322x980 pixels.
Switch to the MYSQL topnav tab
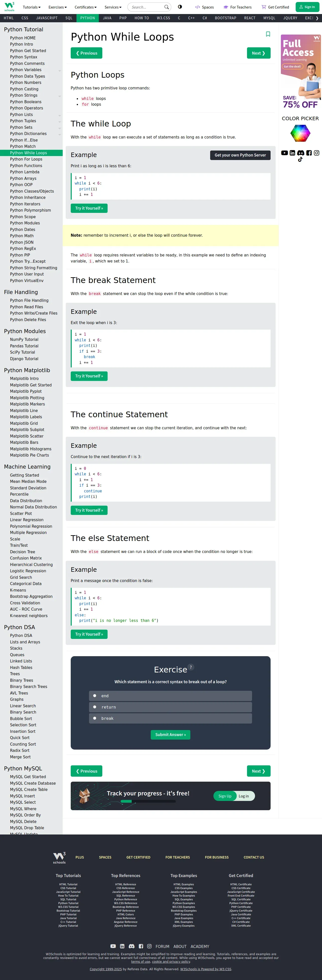269,18
